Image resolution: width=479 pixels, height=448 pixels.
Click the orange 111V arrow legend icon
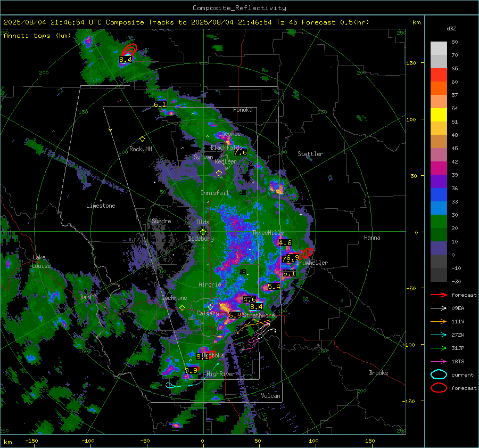tap(439, 321)
